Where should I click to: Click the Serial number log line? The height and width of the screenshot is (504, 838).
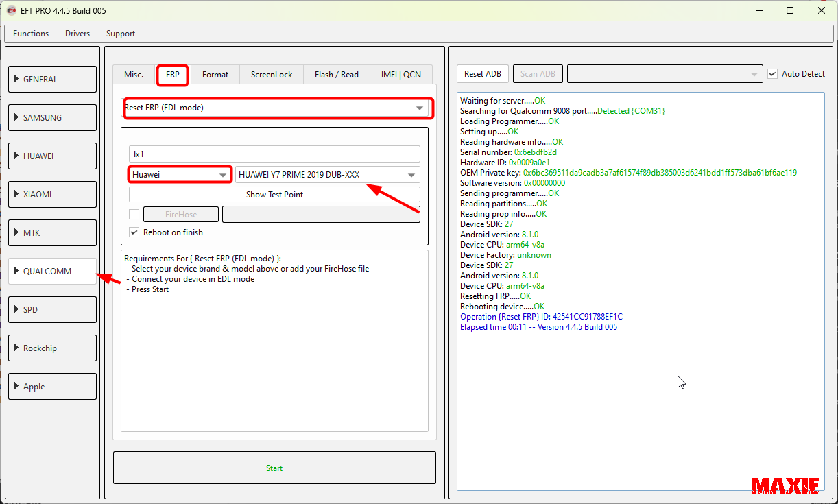pyautogui.click(x=508, y=152)
